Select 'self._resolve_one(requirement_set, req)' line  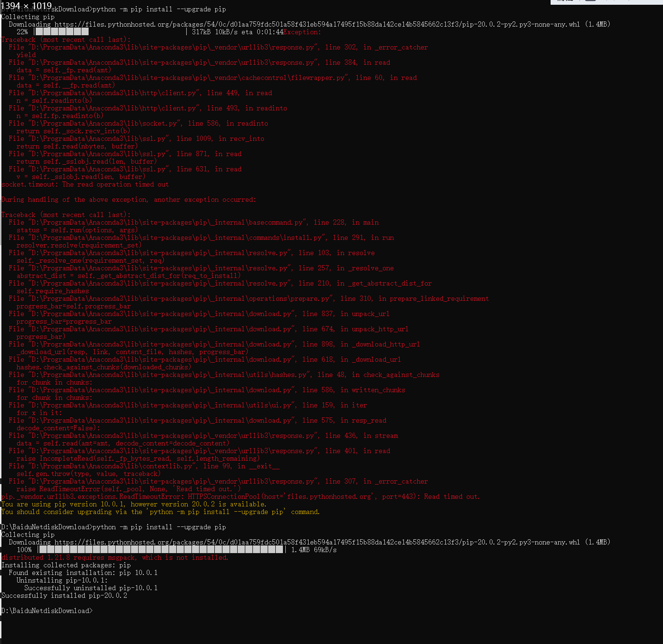pos(90,260)
